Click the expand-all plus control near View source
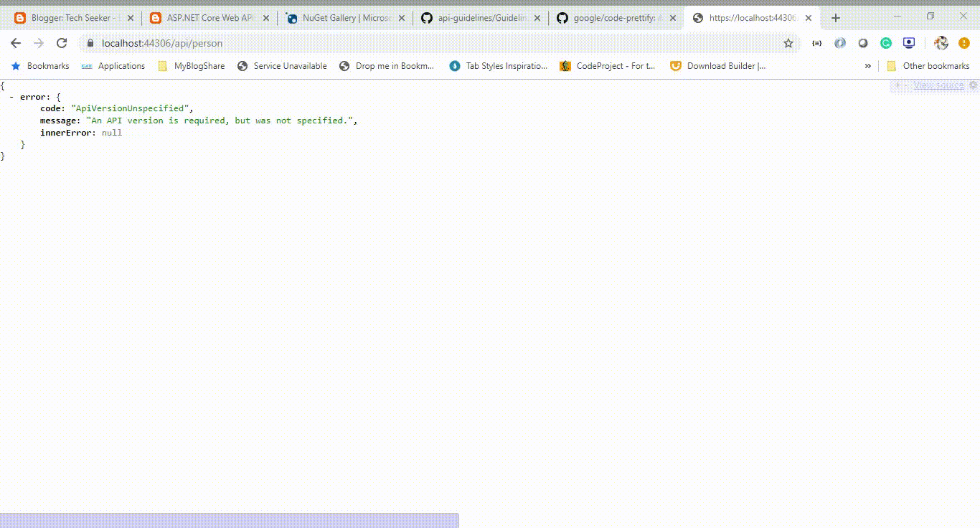Screen dimensions: 980x528 (897, 85)
